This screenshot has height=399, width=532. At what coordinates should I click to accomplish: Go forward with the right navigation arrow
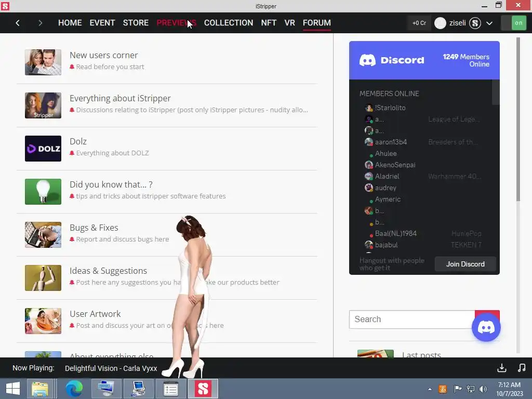[41, 23]
